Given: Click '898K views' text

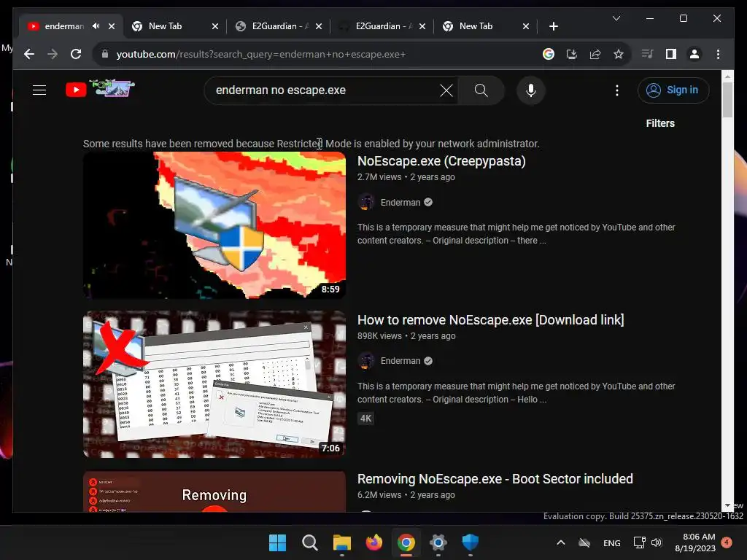Looking at the screenshot, I should 379,336.
